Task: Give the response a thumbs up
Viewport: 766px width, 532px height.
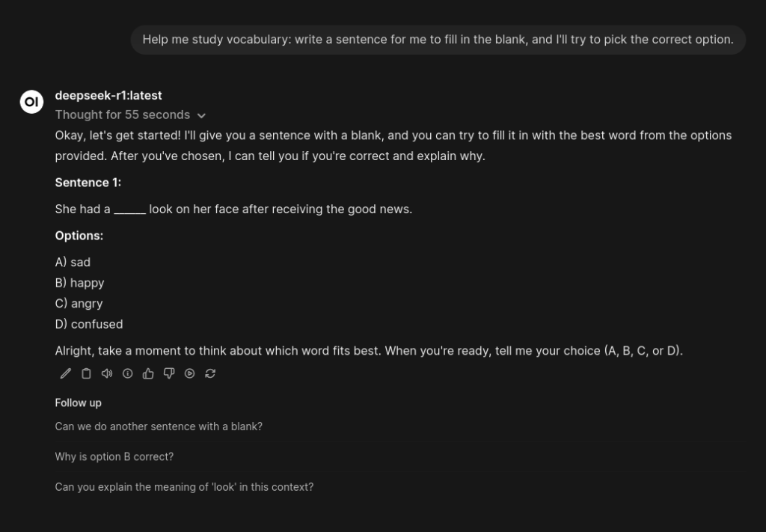Action: pyautogui.click(x=147, y=373)
